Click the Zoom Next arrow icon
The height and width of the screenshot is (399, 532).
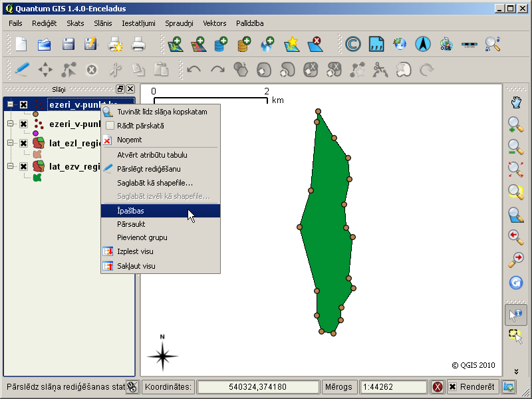516,260
